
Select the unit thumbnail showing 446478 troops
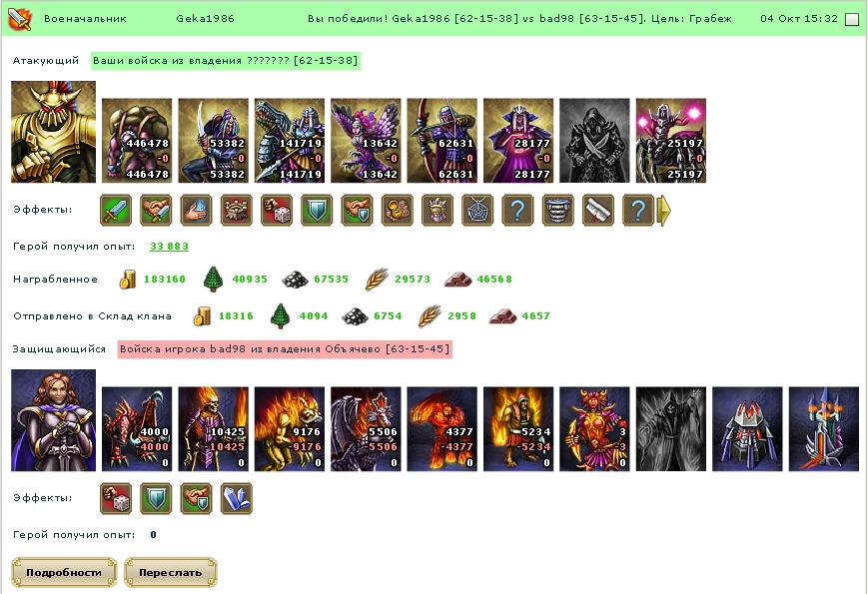point(137,141)
